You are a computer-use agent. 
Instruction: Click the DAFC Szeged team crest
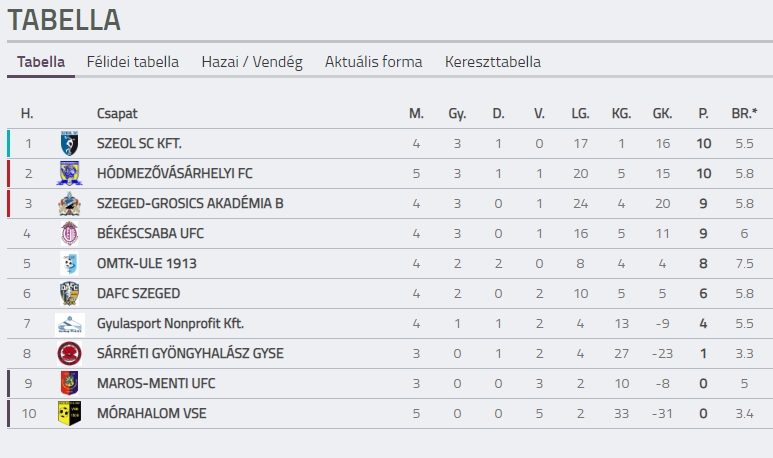[68, 293]
